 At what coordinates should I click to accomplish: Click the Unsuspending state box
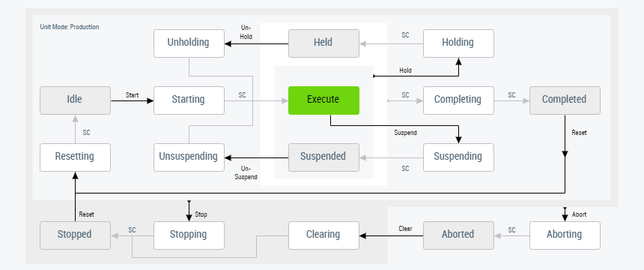[x=189, y=157]
